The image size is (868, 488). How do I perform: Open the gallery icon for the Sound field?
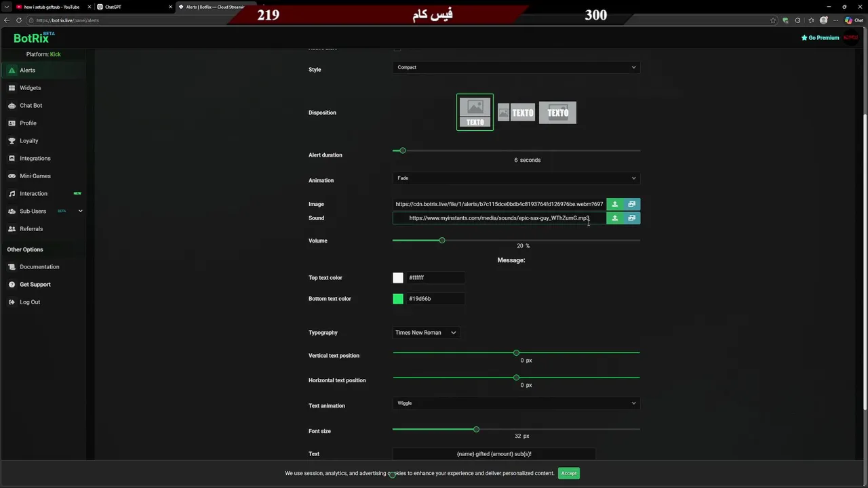pyautogui.click(x=632, y=218)
